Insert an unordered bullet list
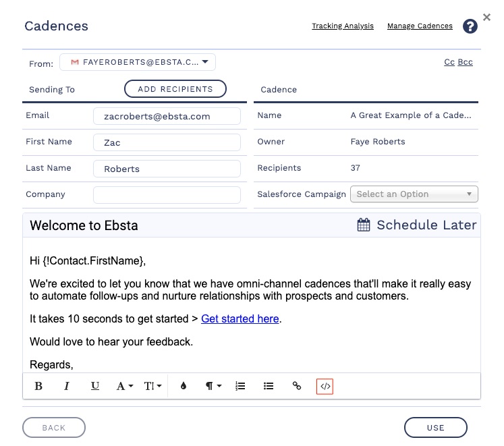The width and height of the screenshot is (504, 446). (269, 386)
